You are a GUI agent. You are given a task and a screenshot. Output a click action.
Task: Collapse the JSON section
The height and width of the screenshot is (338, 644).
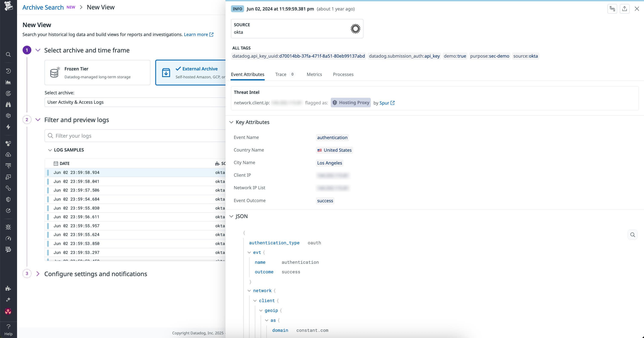tap(231, 216)
